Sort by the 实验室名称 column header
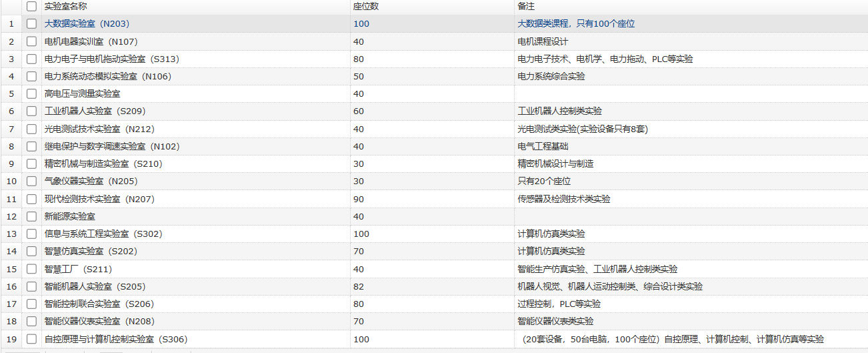The width and height of the screenshot is (868, 353). (65, 6)
